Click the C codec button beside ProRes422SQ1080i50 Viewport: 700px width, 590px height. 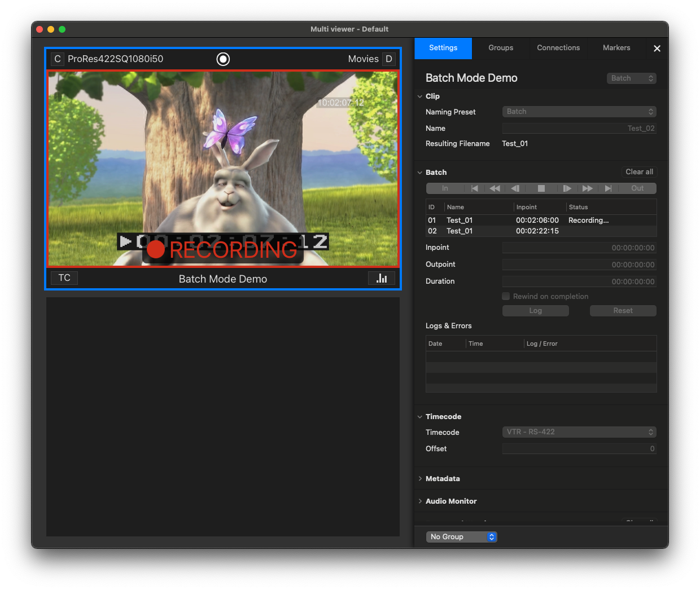[x=58, y=59]
